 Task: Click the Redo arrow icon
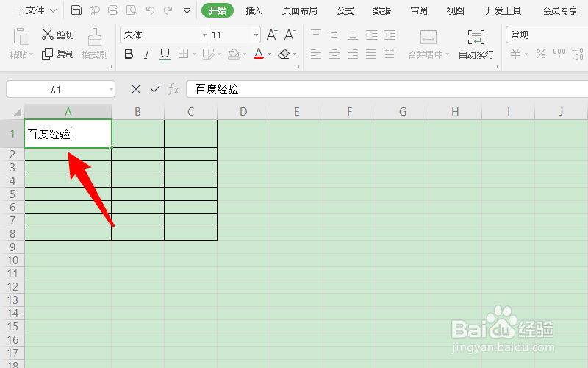pos(168,10)
